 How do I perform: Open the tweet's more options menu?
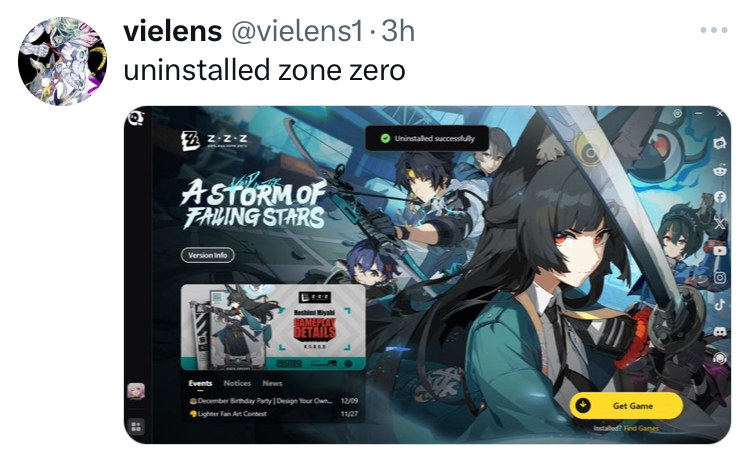[x=714, y=30]
